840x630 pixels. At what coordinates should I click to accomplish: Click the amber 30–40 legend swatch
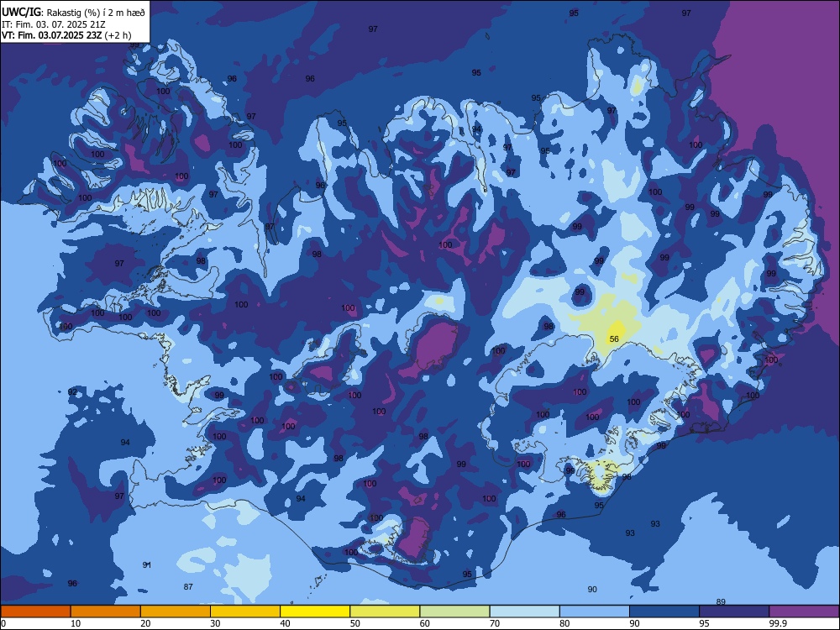tap(245, 612)
